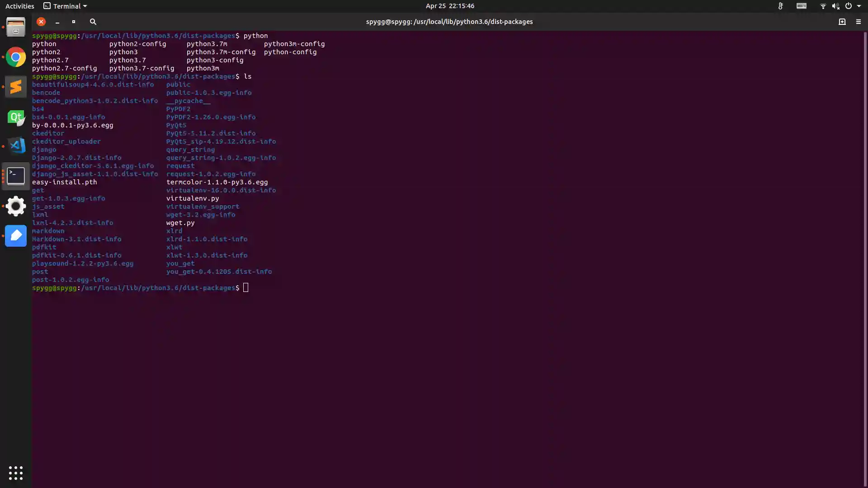Click the Wi-Fi status icon
The image size is (868, 488).
823,6
